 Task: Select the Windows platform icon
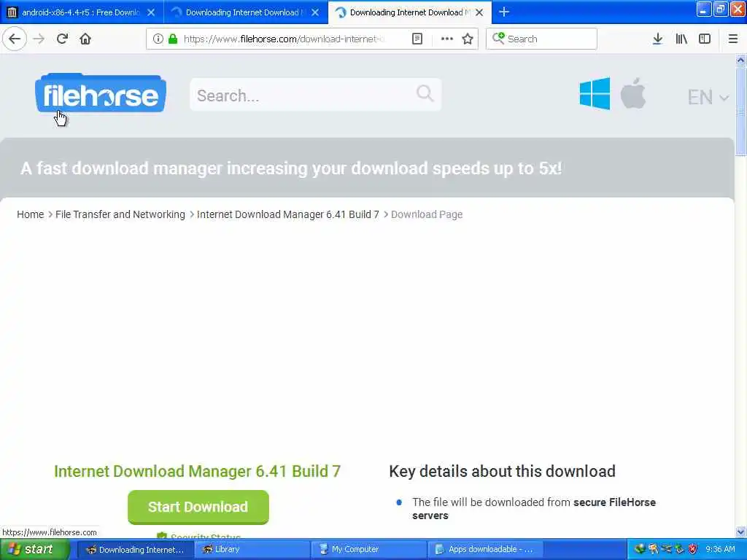595,94
